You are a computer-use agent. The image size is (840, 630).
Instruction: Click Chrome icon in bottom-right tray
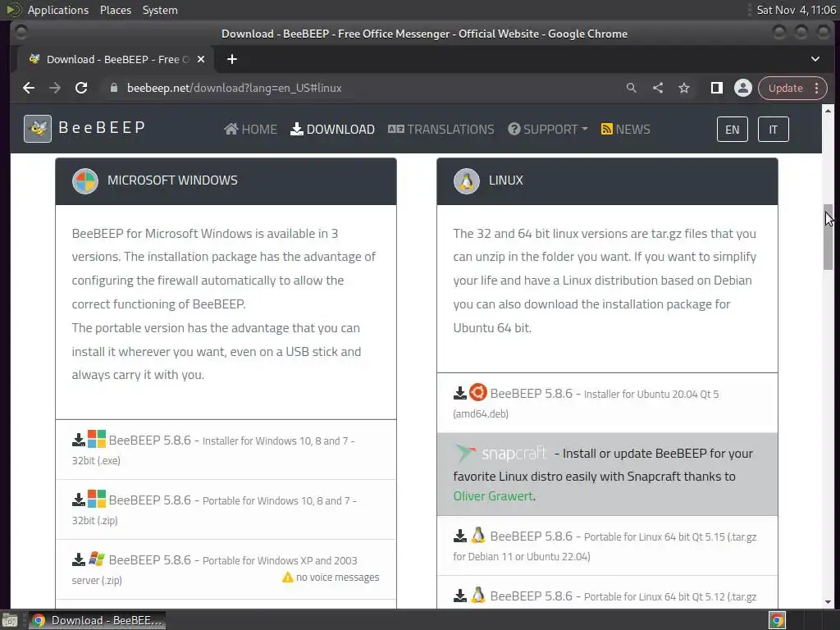coord(777,620)
